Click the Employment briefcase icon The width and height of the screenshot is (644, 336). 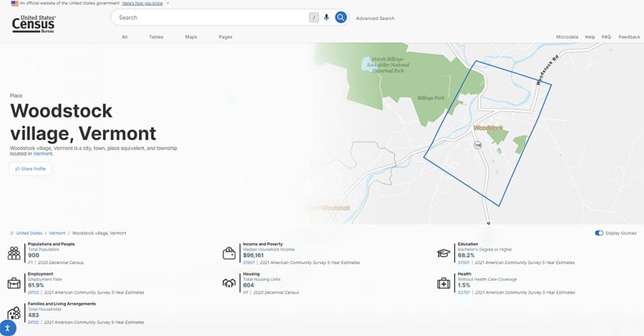point(14,283)
